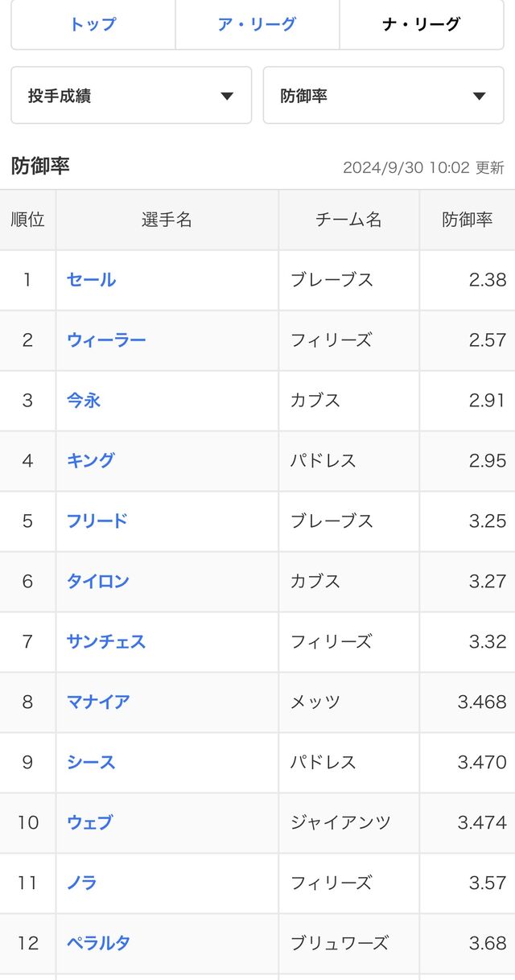This screenshot has width=515, height=980.
Task: Click the キング player link
Action: pos(91,461)
